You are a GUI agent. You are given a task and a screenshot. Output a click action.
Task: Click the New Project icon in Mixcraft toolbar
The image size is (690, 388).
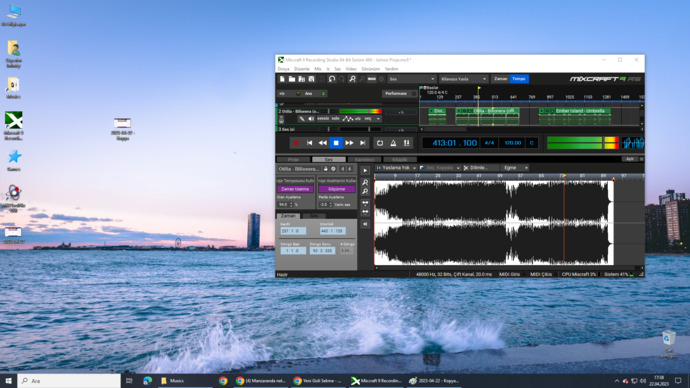point(282,79)
